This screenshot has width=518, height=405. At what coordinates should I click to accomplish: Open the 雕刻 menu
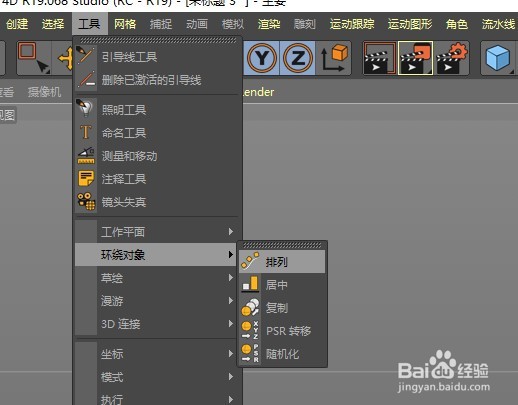click(305, 24)
